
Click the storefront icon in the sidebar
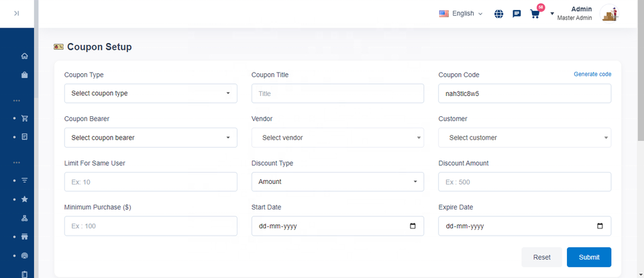25,237
